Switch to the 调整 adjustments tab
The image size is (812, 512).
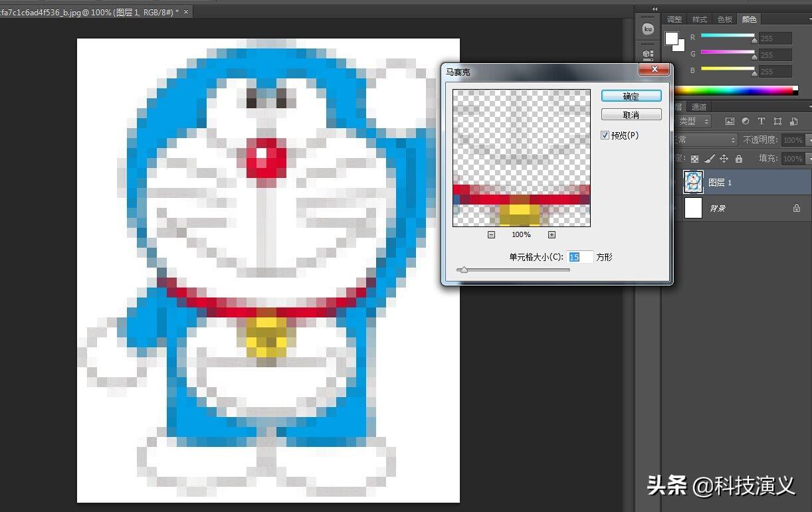tap(674, 19)
